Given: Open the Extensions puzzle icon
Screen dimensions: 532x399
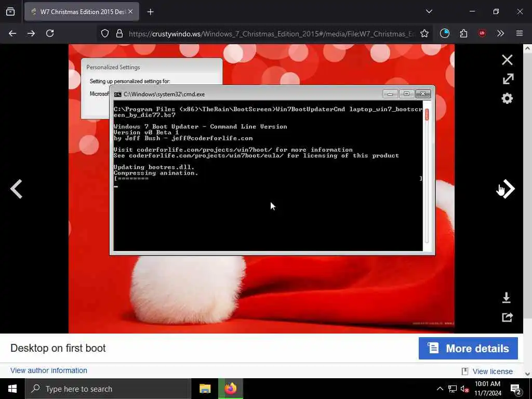Looking at the screenshot, I should pyautogui.click(x=463, y=33).
